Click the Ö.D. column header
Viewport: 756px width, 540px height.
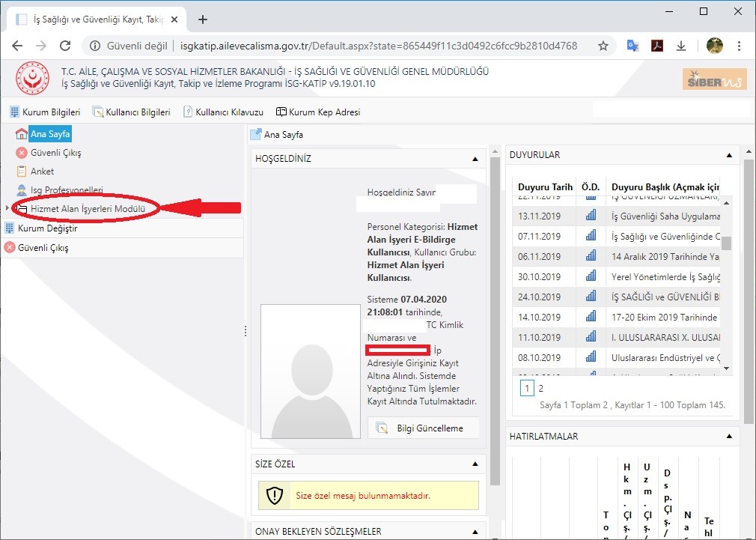591,186
